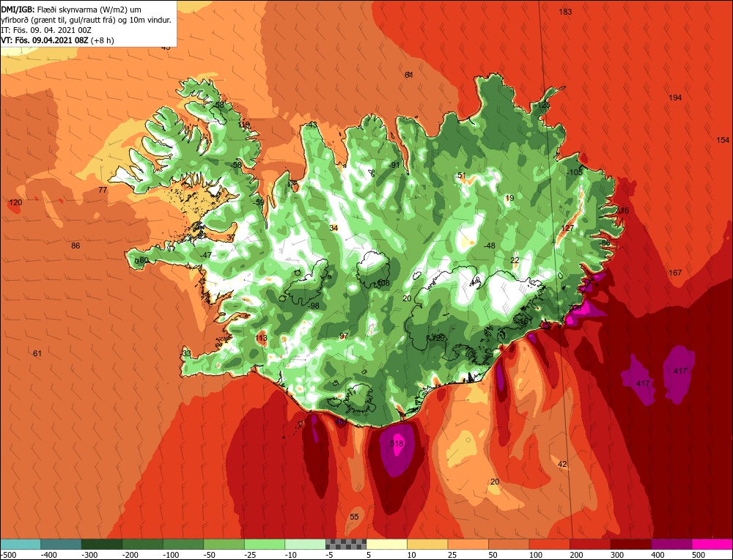Click the -105 value in eastern Iceland

pyautogui.click(x=574, y=172)
